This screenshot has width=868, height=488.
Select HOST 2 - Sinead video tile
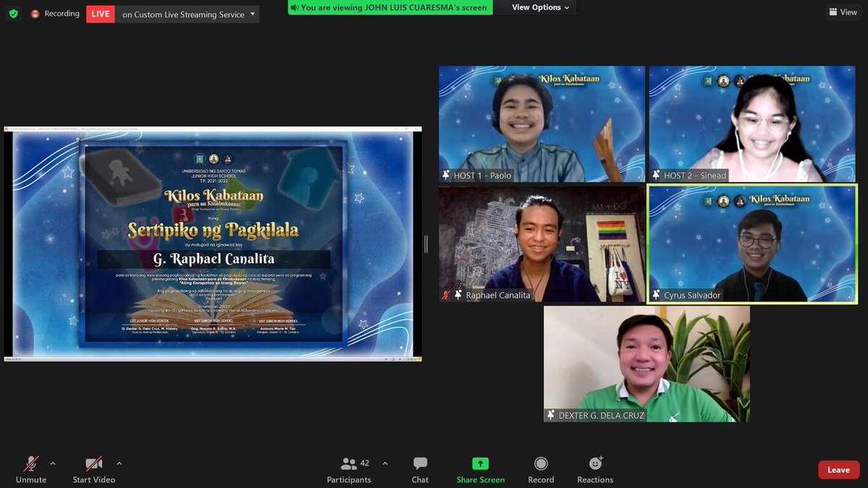[752, 124]
